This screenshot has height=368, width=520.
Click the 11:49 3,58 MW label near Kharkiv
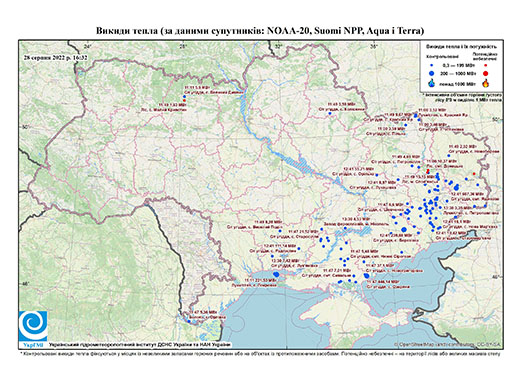(341, 104)
